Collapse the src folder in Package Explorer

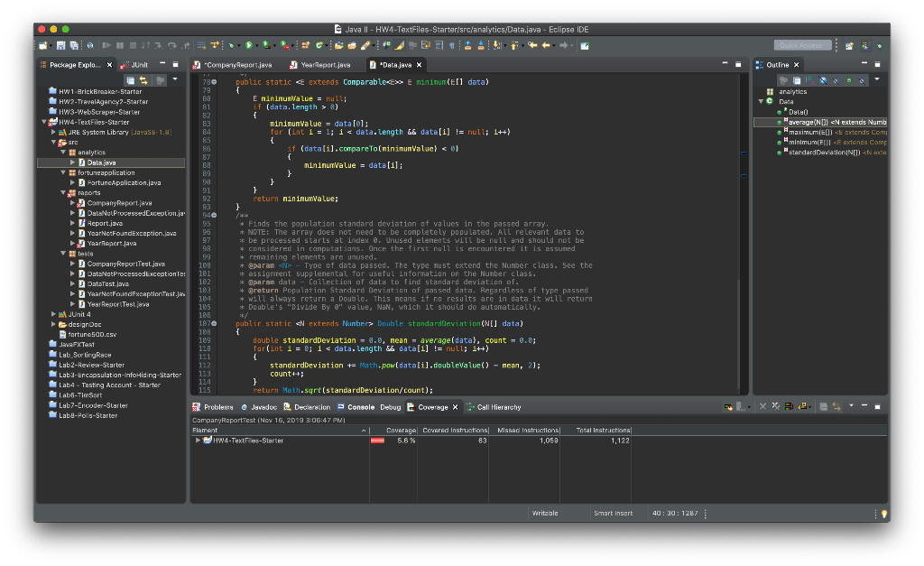tap(53, 142)
